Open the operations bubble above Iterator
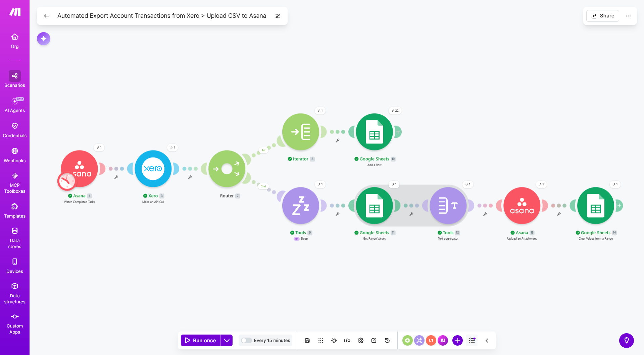This screenshot has height=355, width=644. coord(320,111)
